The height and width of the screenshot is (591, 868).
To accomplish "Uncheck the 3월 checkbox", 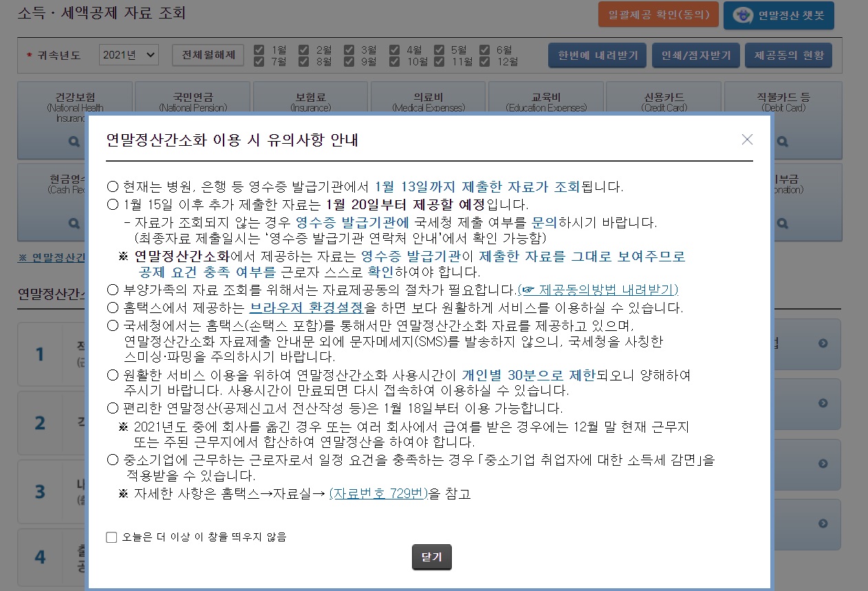I will pyautogui.click(x=349, y=50).
